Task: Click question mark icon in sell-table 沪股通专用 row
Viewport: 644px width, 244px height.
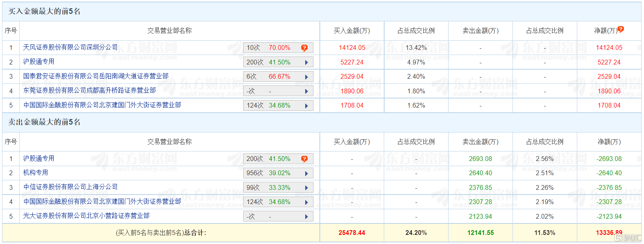Action: pyautogui.click(x=304, y=159)
